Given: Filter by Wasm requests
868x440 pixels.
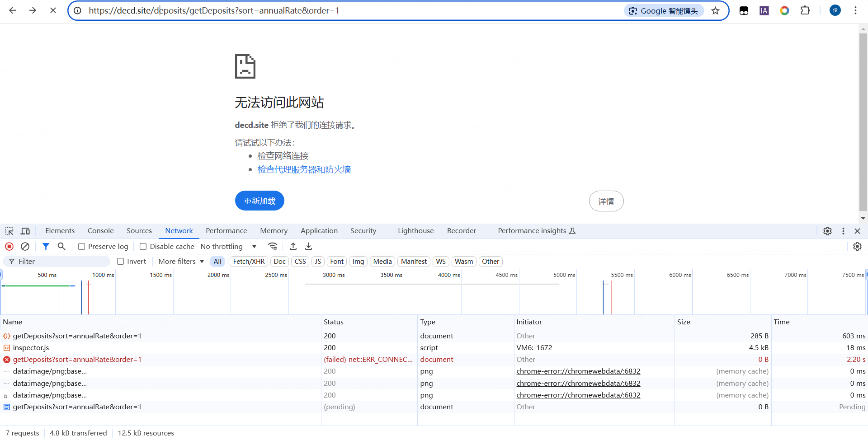Looking at the screenshot, I should (464, 262).
